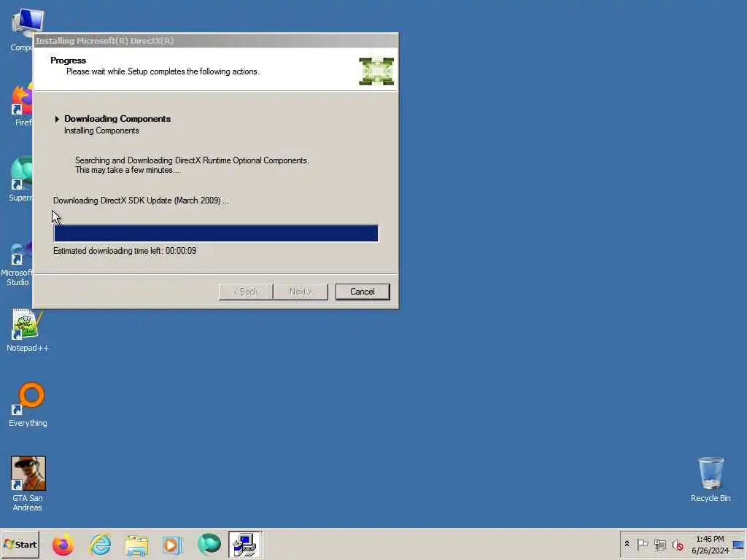The image size is (747, 560).
Task: Select the Computer desktop icon
Action: click(x=21, y=29)
